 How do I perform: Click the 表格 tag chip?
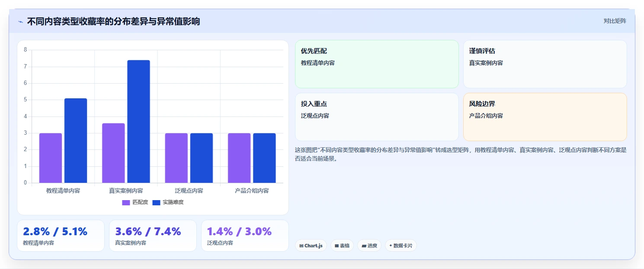pos(342,246)
